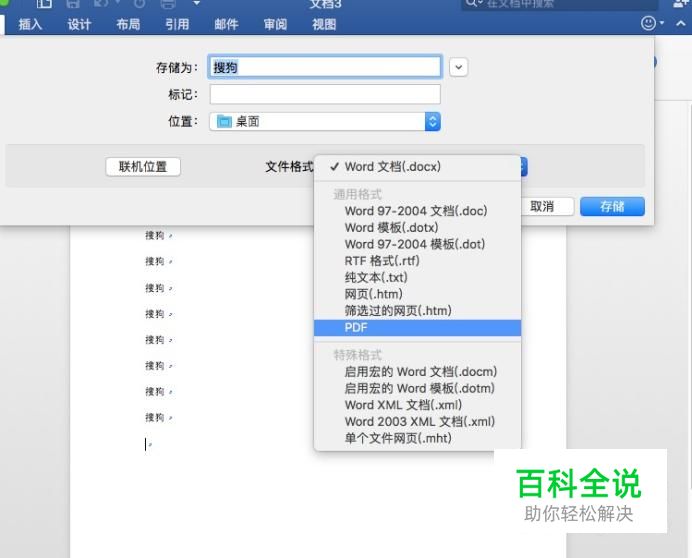The image size is (692, 558).
Task: Click the blue desktop folder icon
Action: [224, 121]
